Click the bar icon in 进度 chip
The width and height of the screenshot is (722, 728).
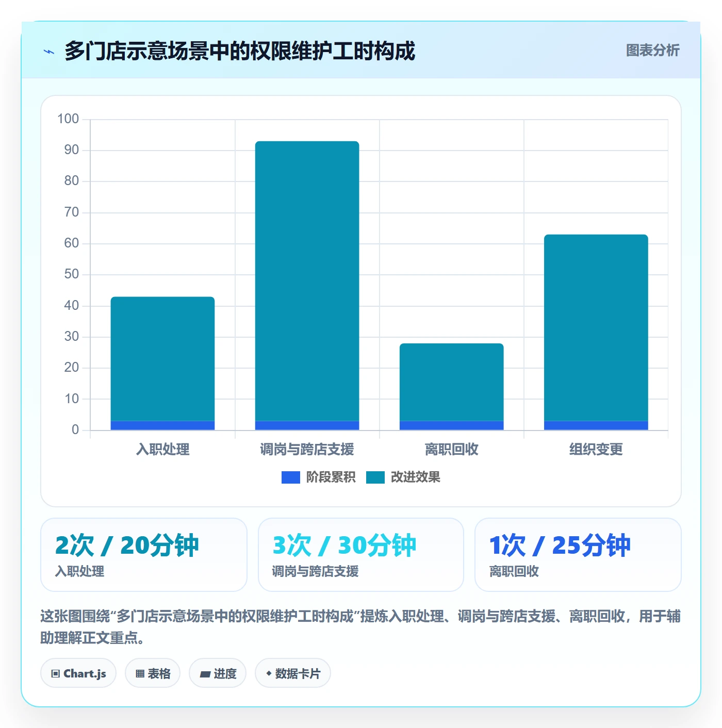(205, 674)
